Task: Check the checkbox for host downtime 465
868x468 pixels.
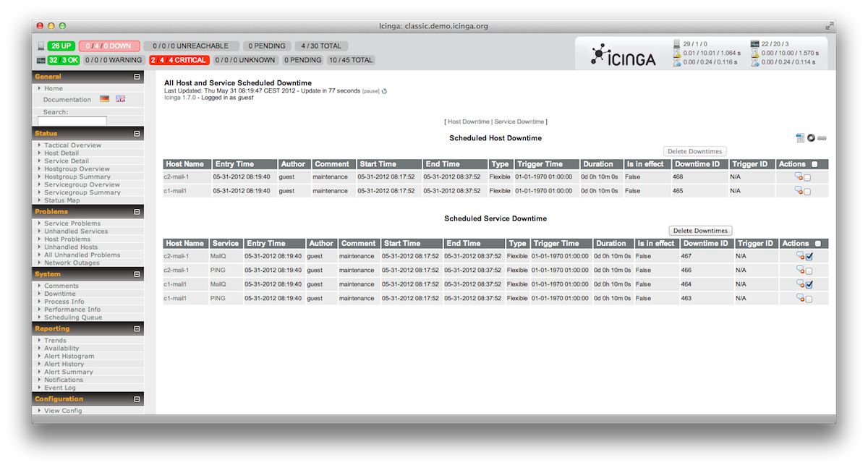Action: [x=807, y=192]
